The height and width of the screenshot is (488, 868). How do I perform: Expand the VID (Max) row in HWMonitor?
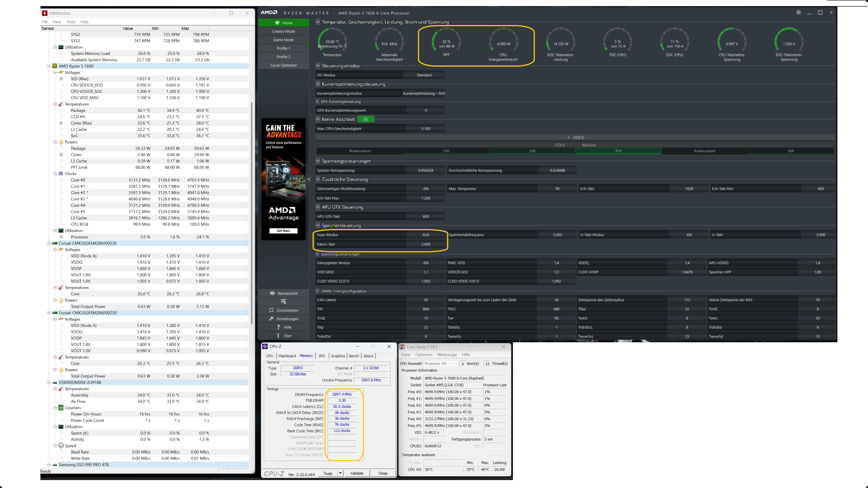click(x=61, y=79)
